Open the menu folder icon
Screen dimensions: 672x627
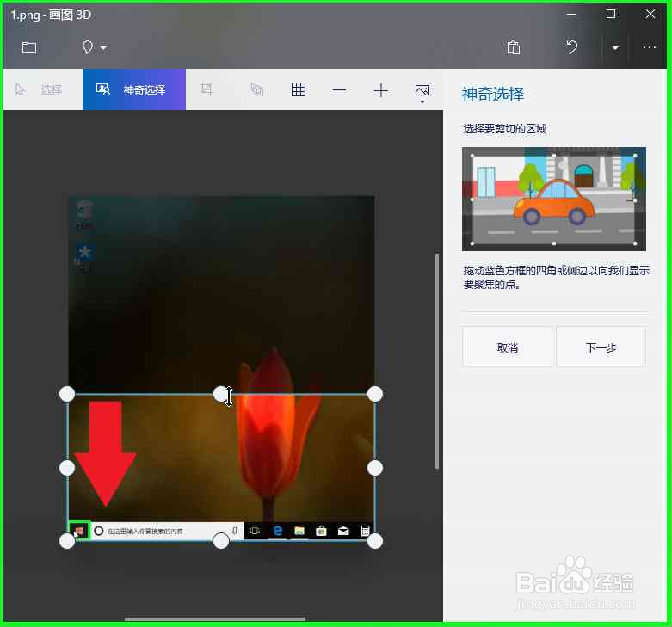pyautogui.click(x=29, y=47)
